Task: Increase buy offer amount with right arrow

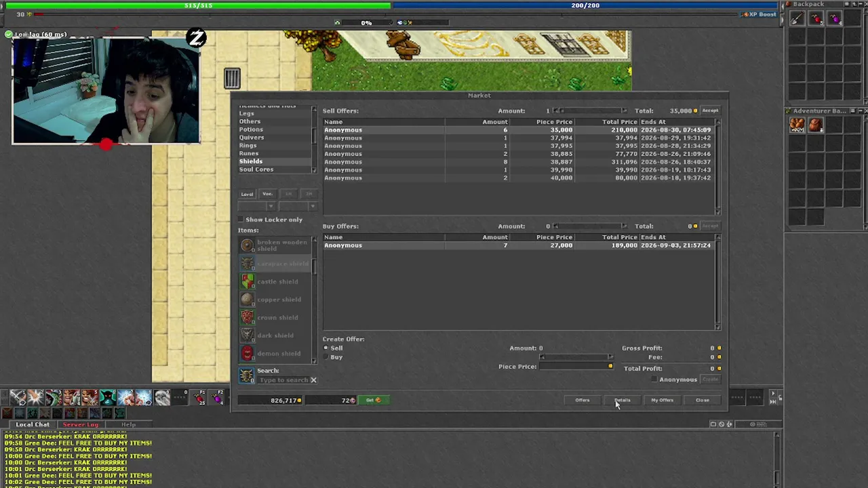Action: click(x=623, y=226)
